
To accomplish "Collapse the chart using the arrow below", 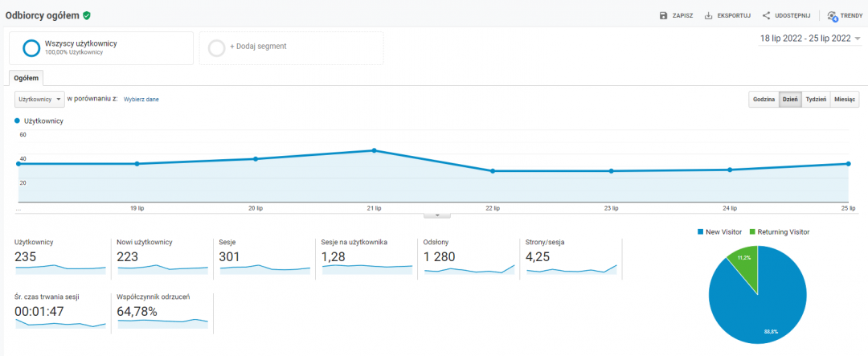I will pyautogui.click(x=436, y=215).
